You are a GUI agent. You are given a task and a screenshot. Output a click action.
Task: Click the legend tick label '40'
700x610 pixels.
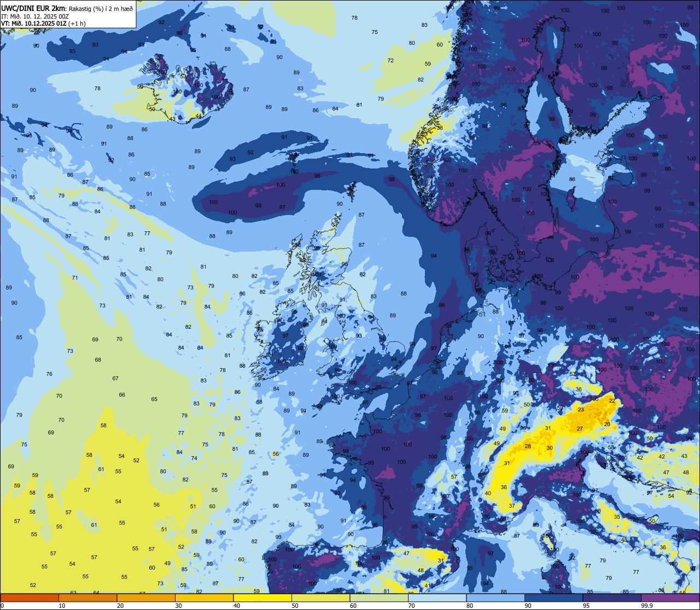click(237, 606)
